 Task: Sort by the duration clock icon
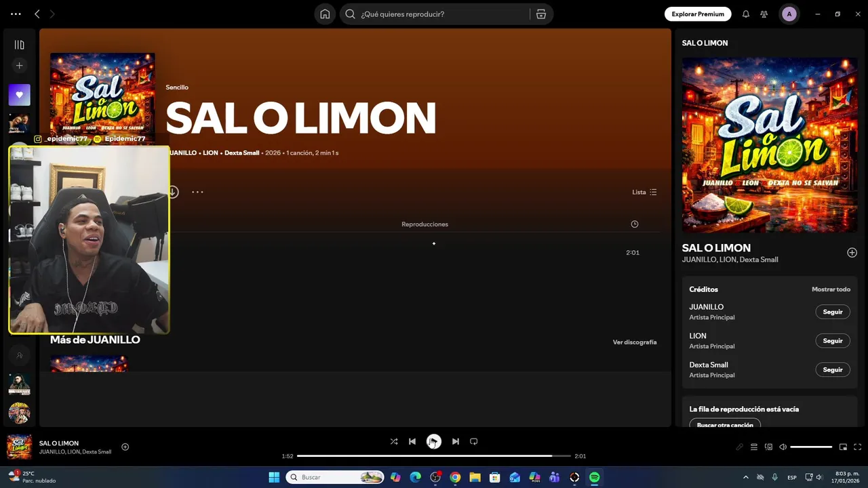[635, 224]
